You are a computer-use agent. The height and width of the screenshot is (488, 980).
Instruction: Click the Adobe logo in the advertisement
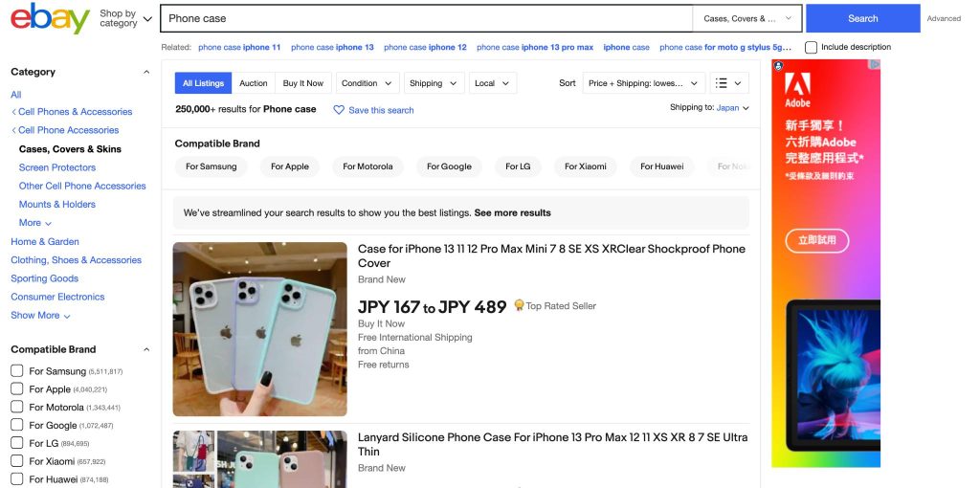pos(797,89)
